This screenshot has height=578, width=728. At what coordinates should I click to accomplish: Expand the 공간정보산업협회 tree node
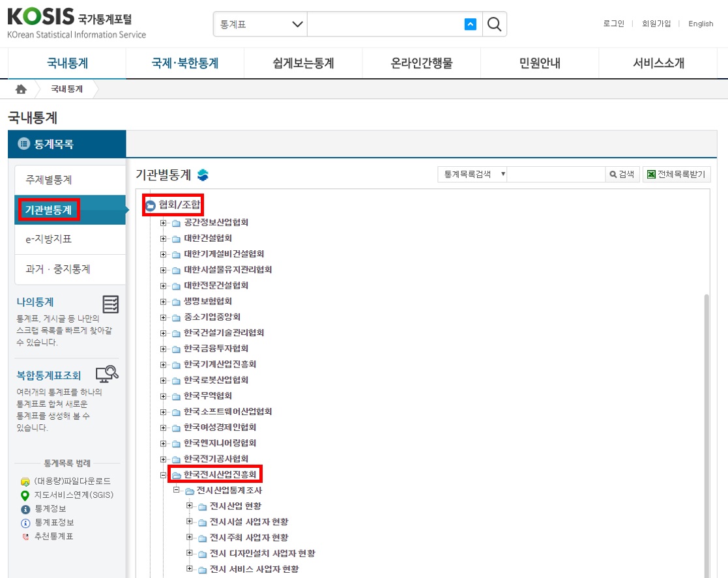pos(164,223)
